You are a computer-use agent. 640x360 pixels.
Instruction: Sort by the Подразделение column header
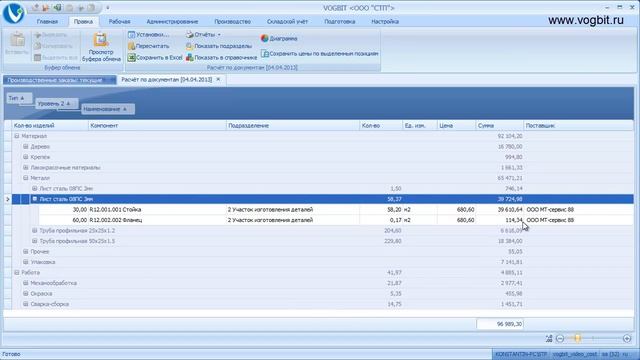pos(293,126)
